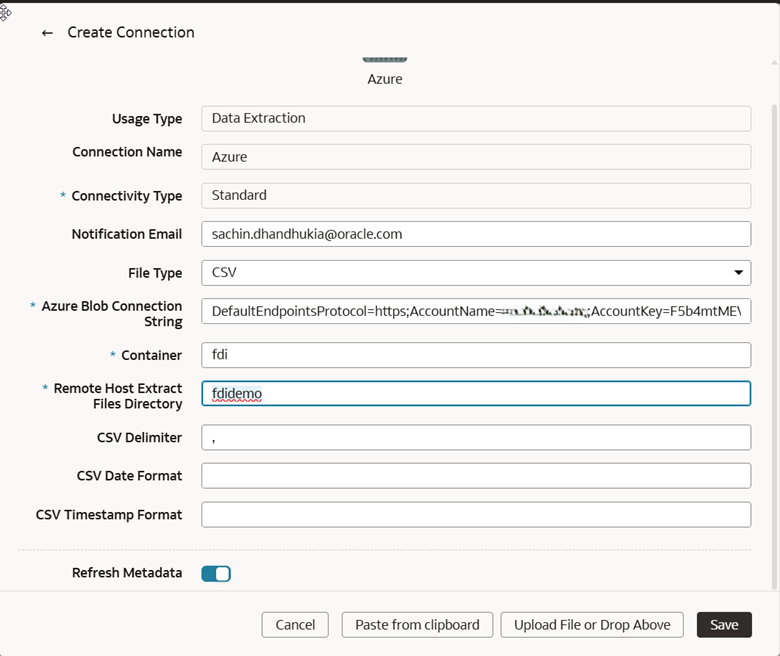Click the Azure Blob Connection String label
Screen dimensions: 780x656
tap(112, 314)
